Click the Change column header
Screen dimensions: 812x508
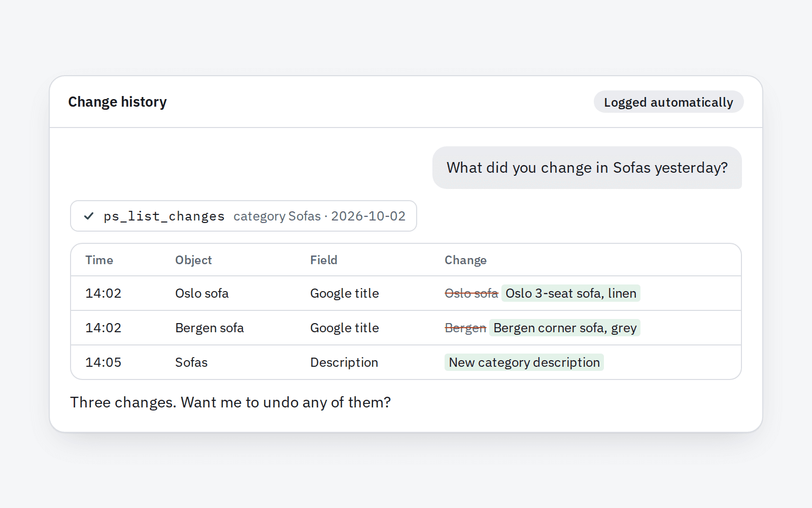point(465,260)
